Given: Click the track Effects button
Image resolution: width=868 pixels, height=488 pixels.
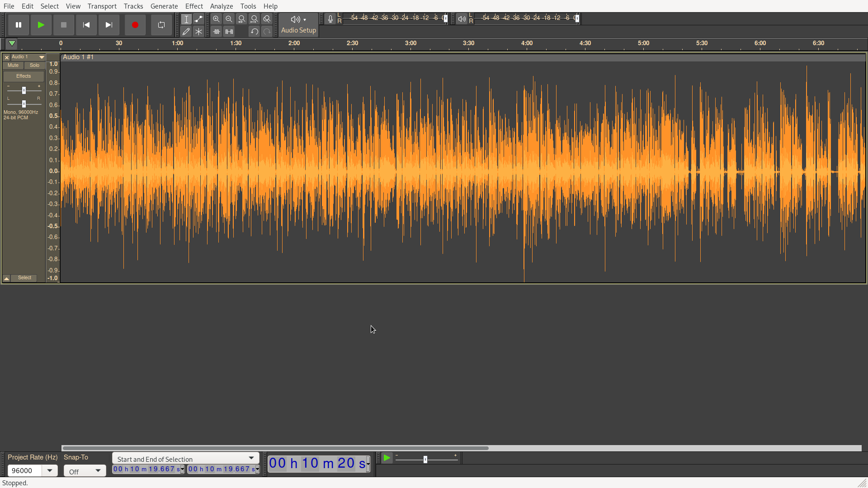Looking at the screenshot, I should (24, 76).
